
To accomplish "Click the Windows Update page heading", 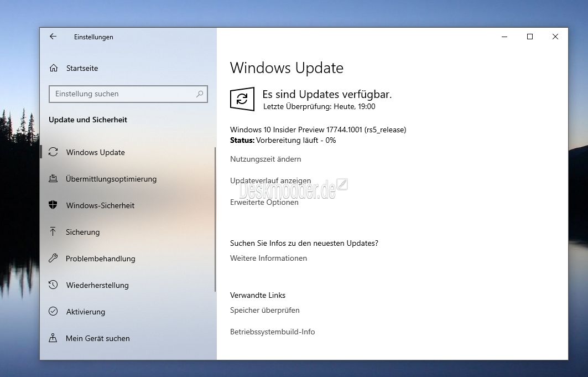I will (287, 68).
